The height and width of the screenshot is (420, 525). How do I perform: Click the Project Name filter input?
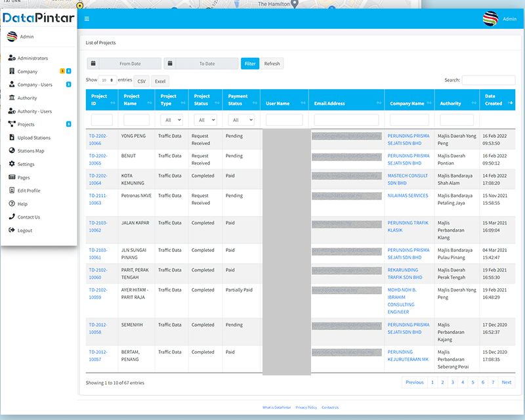[x=136, y=120]
